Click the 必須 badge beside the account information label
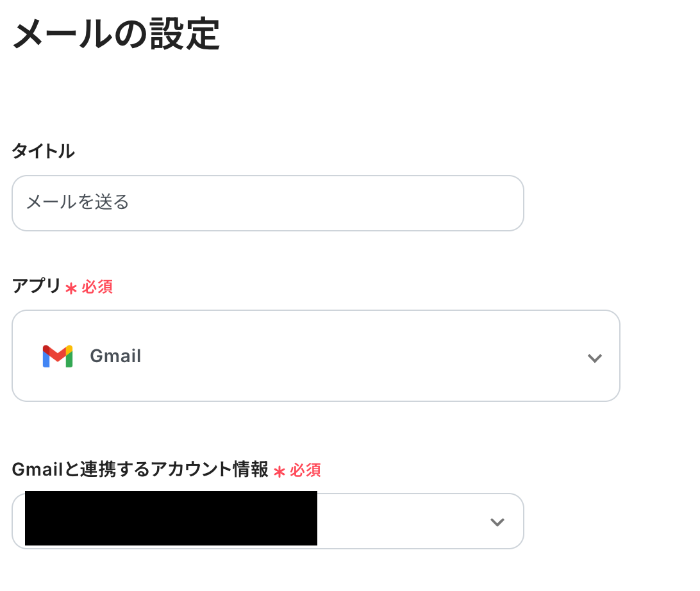 (305, 470)
